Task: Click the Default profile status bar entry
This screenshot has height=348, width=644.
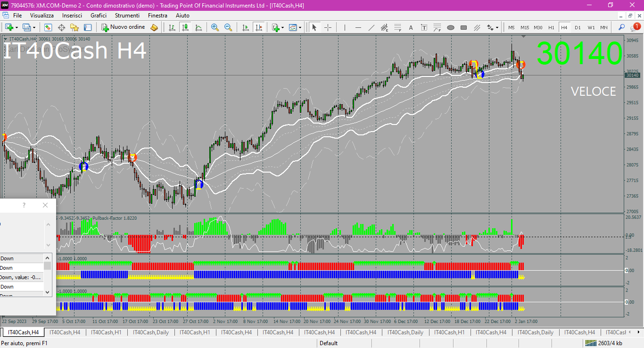Action: pyautogui.click(x=329, y=343)
